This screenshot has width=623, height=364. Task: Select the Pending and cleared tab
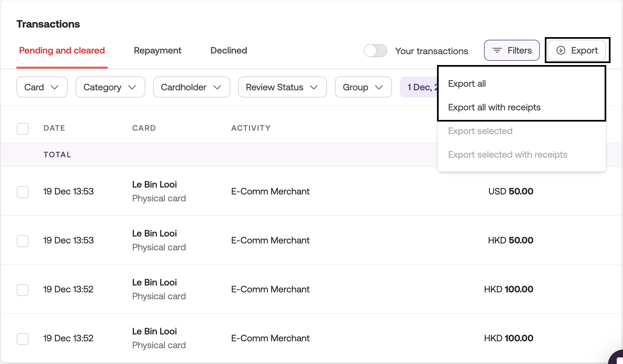coord(62,51)
